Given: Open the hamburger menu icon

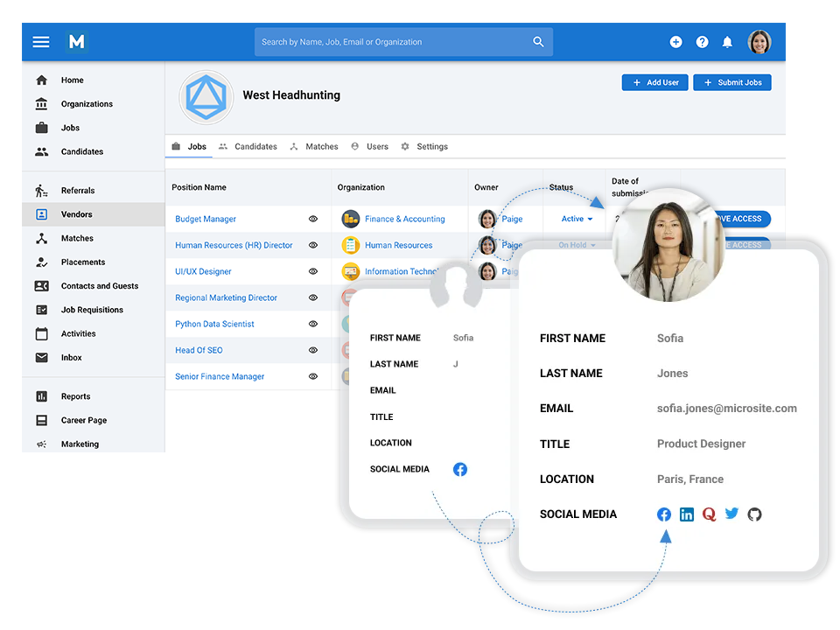Looking at the screenshot, I should [x=41, y=42].
